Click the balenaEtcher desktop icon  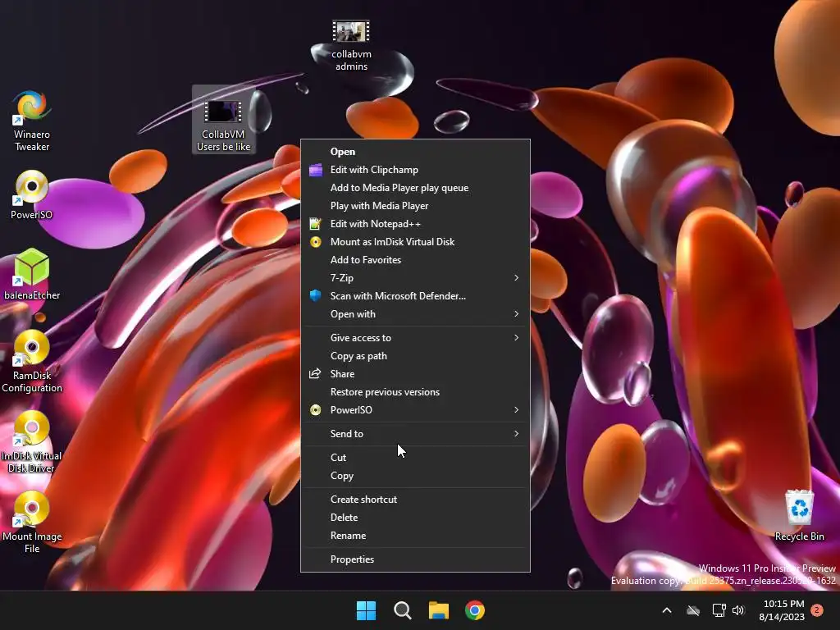tap(32, 274)
